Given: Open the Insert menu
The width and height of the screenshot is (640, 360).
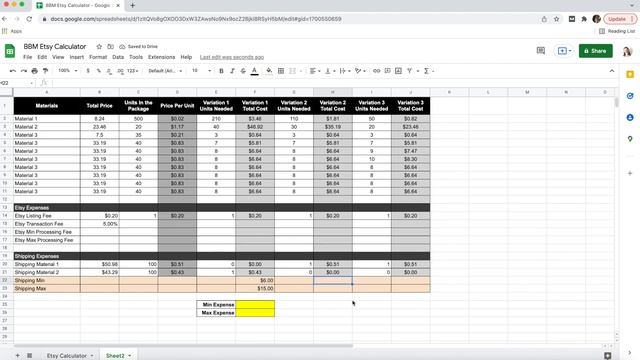Looking at the screenshot, I should tap(76, 57).
